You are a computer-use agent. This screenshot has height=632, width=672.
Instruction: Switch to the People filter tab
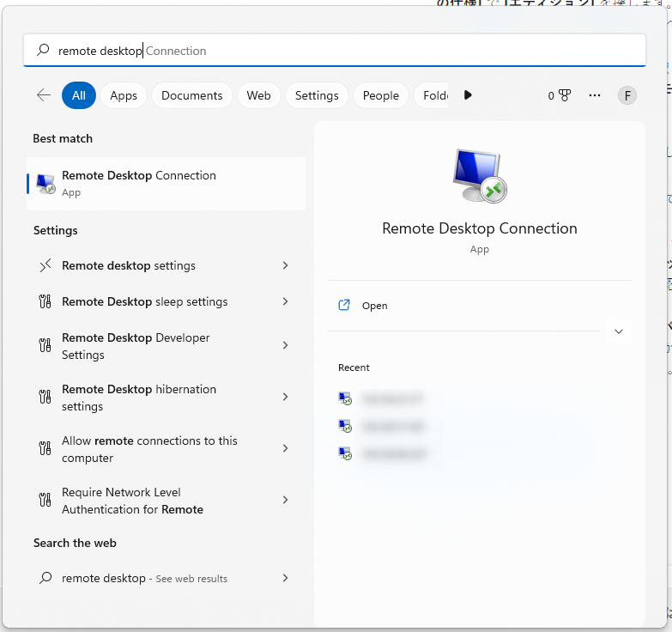[x=381, y=95]
